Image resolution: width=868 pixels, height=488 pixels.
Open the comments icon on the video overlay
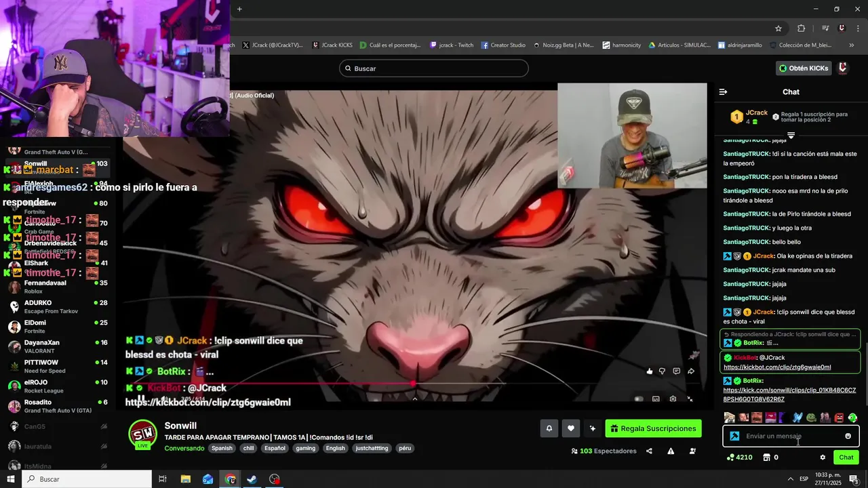tap(676, 371)
